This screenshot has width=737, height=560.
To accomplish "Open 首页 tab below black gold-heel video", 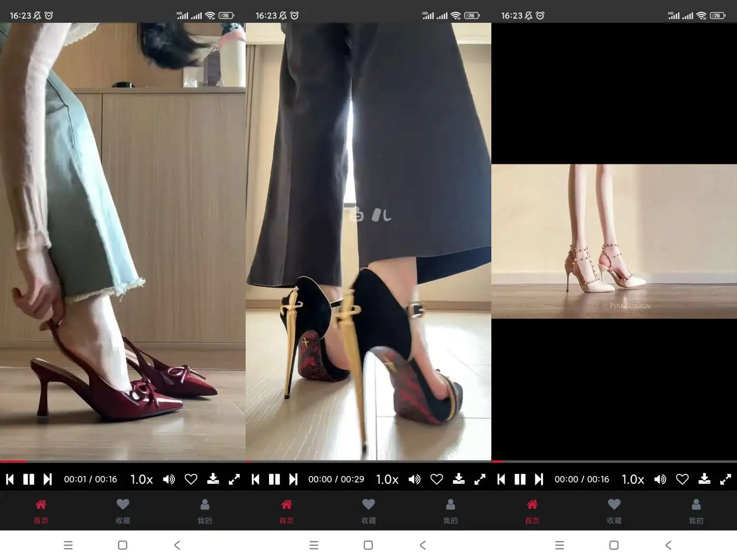I will [287, 511].
